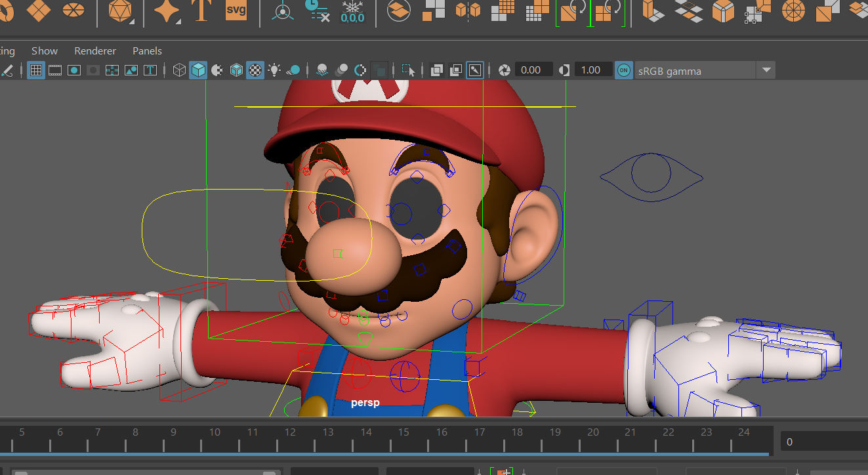Expand Platonic Solid icon corner arrow

132,22
